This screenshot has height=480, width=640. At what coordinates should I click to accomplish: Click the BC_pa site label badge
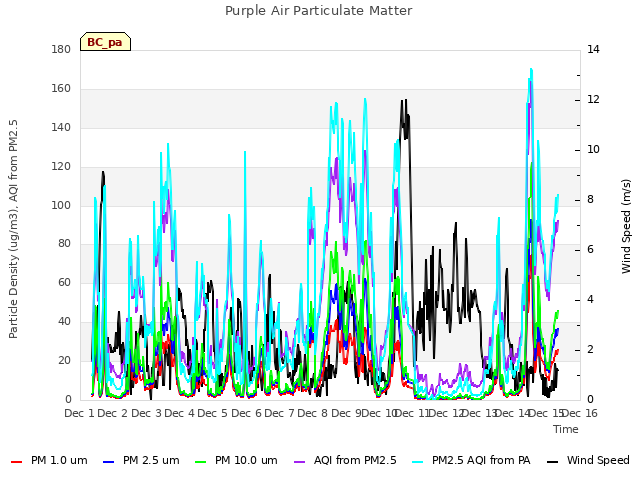(x=105, y=42)
